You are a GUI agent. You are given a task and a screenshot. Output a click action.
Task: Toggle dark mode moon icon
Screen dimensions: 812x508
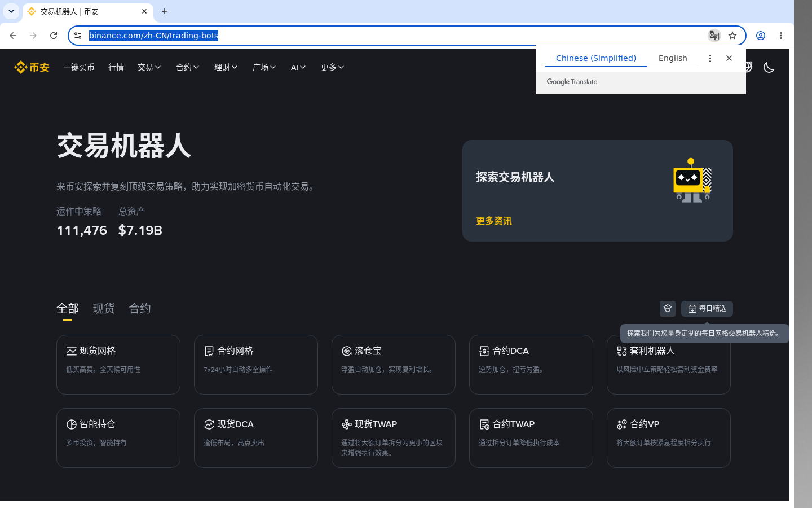pyautogui.click(x=769, y=67)
